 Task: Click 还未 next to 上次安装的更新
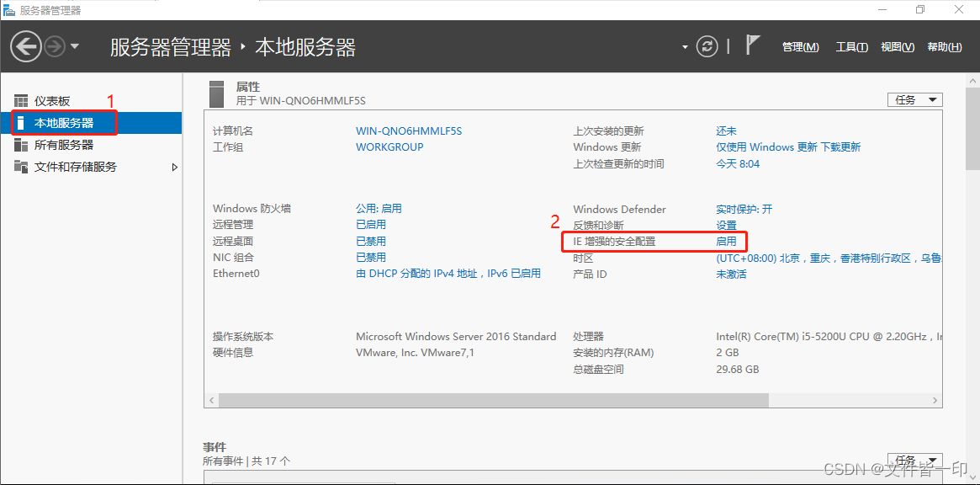pos(726,131)
